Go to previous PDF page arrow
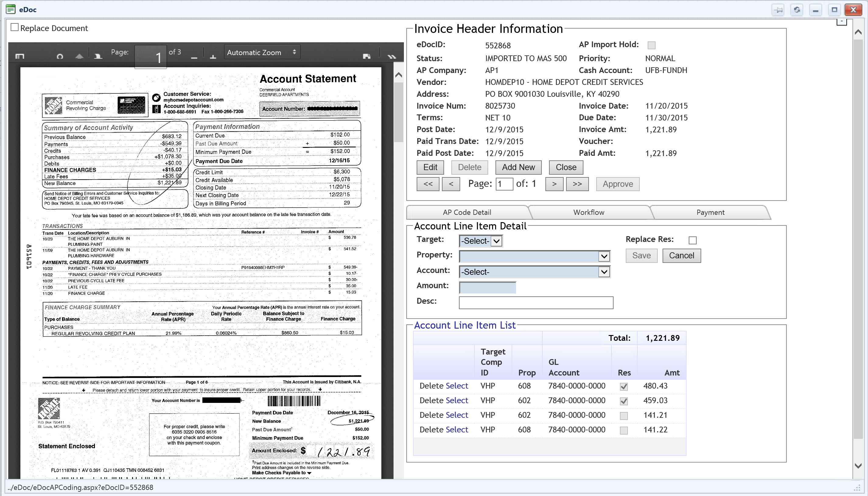 [79, 56]
